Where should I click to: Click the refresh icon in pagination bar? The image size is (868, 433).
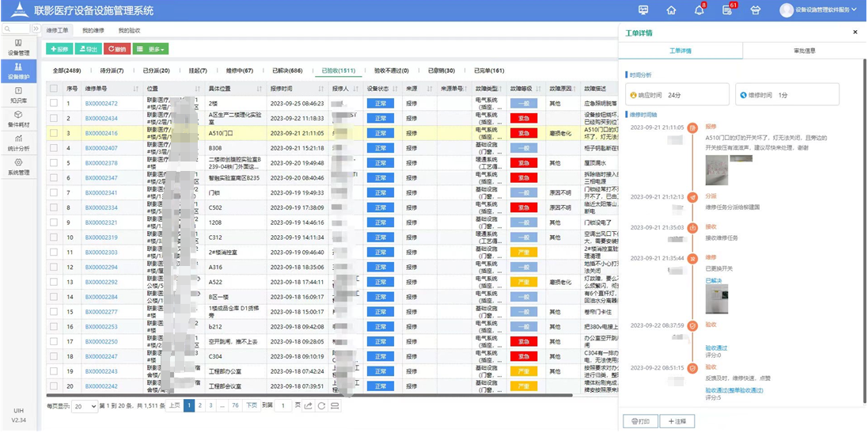pyautogui.click(x=321, y=406)
